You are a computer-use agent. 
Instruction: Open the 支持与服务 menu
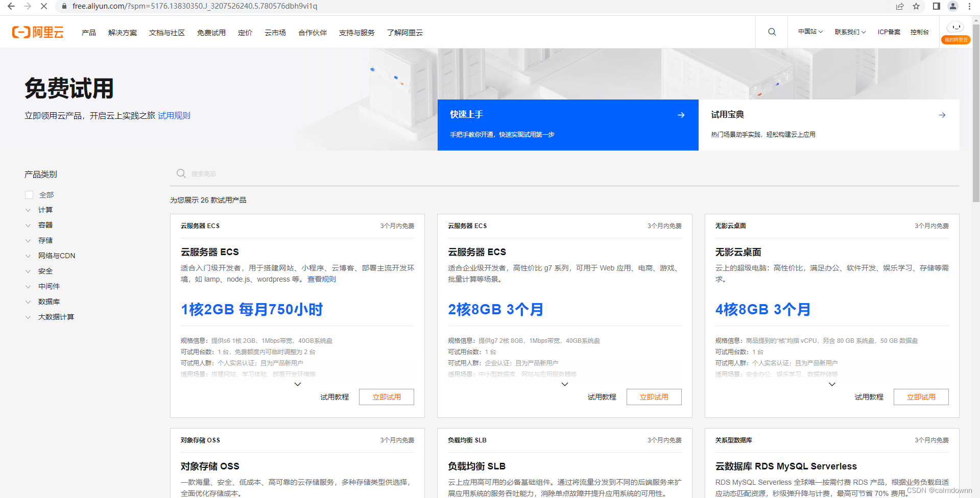click(356, 33)
